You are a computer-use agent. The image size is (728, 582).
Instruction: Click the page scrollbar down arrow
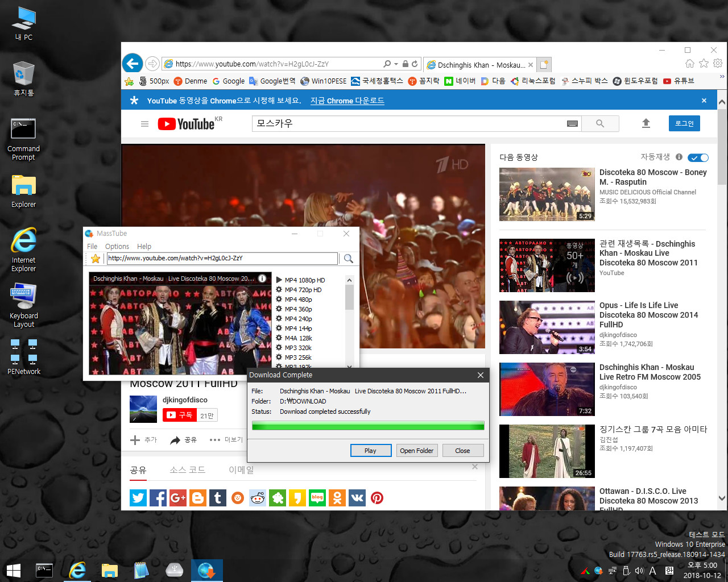[x=722, y=498]
